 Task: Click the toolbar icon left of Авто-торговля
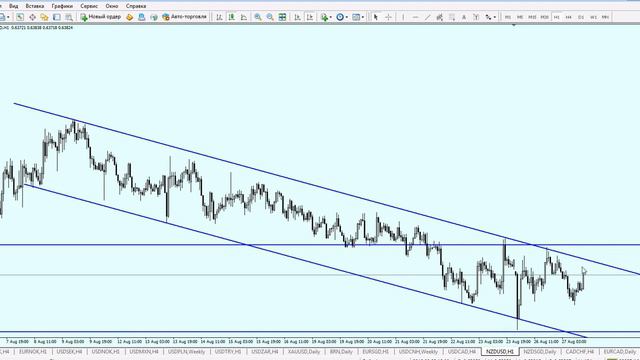pyautogui.click(x=154, y=17)
